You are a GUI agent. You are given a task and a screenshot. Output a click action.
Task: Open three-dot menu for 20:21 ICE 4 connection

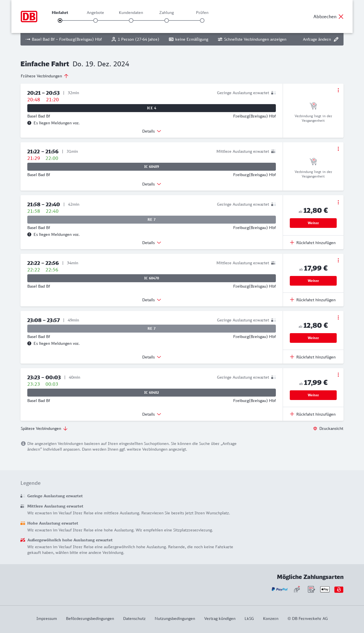pos(338,90)
